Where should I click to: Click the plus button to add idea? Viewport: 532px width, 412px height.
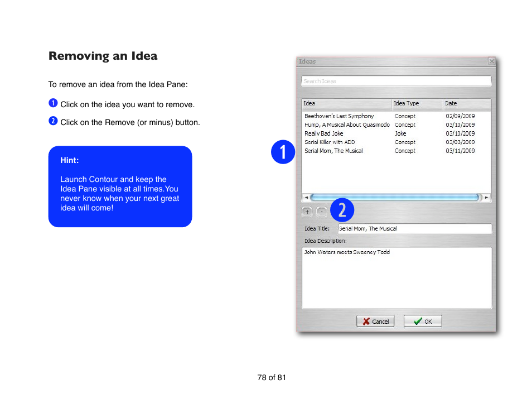point(307,212)
